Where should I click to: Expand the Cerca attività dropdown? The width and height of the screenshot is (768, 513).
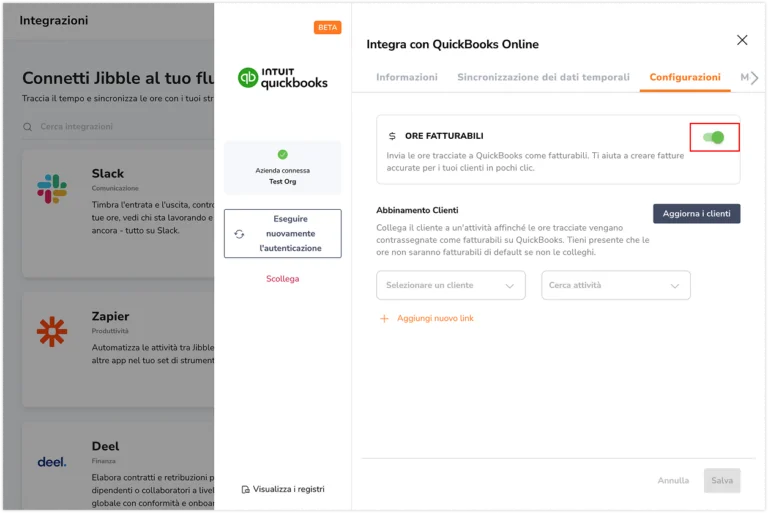click(x=616, y=285)
